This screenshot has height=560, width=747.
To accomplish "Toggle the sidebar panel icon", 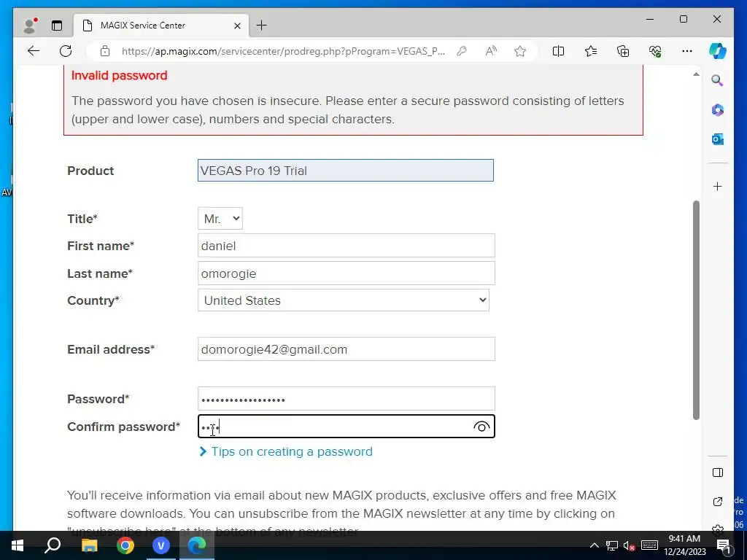I will (718, 472).
